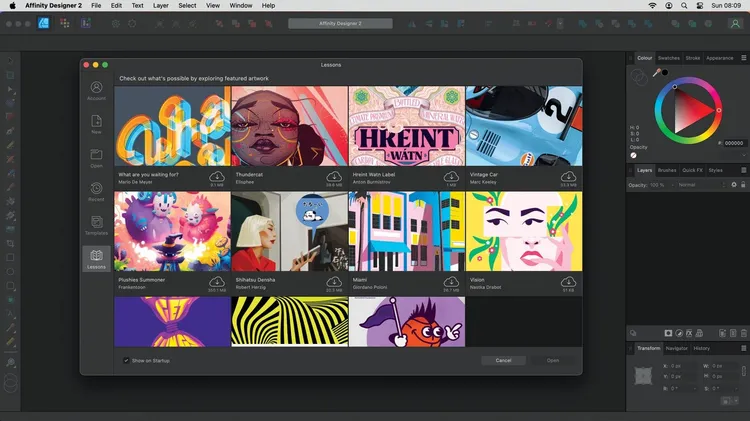This screenshot has width=750, height=421.
Task: Expand the layer blend mode Normal dropdown
Action: tap(699, 185)
